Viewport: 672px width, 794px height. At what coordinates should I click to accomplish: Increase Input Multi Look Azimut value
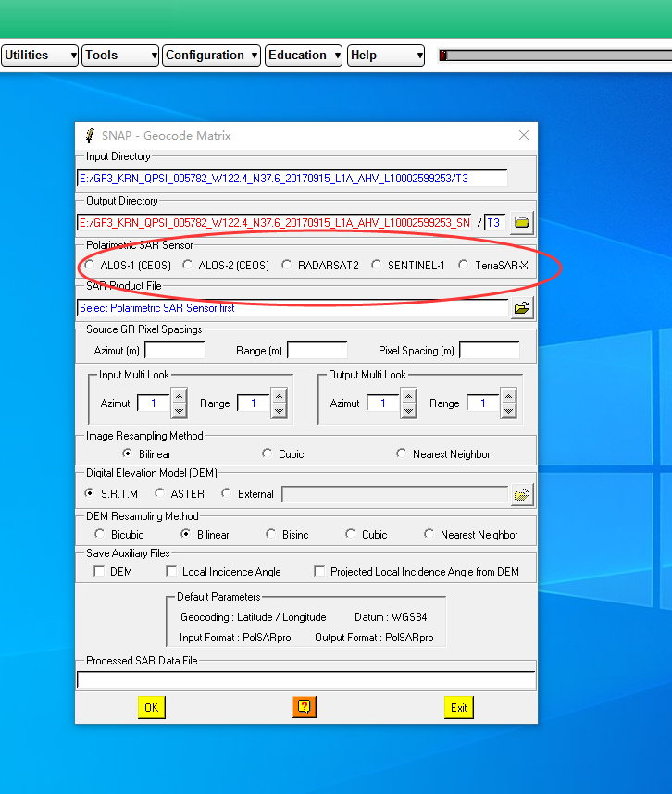[x=179, y=395]
